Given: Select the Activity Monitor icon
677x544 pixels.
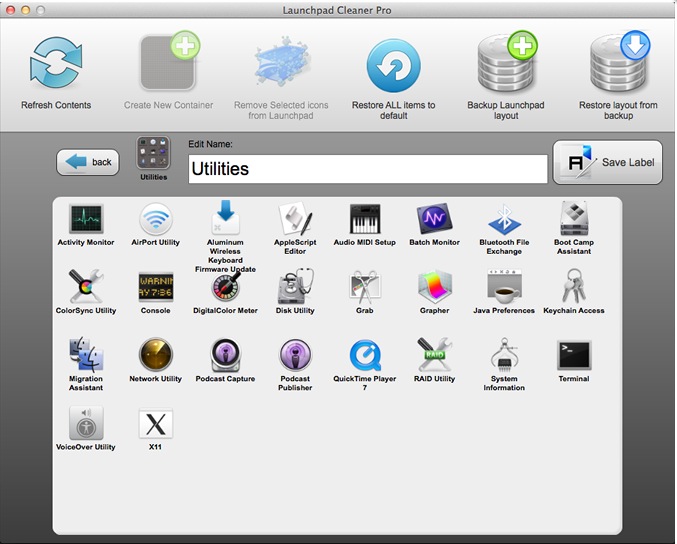Looking at the screenshot, I should 86,219.
